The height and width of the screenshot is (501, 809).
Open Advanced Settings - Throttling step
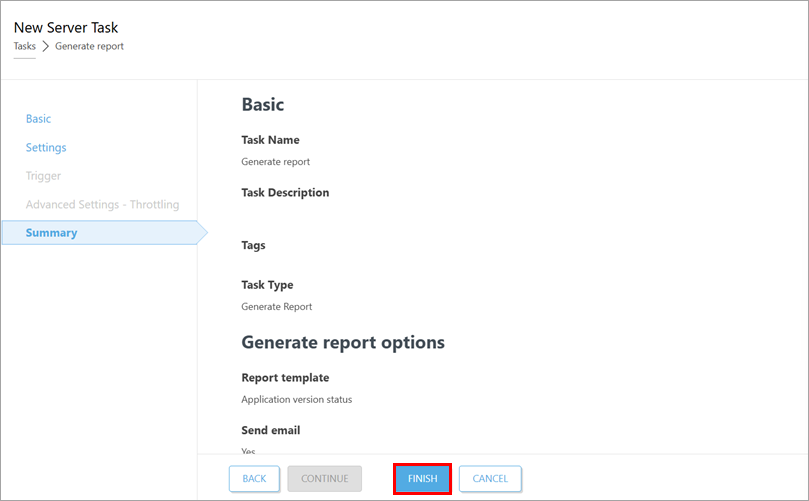(x=102, y=205)
